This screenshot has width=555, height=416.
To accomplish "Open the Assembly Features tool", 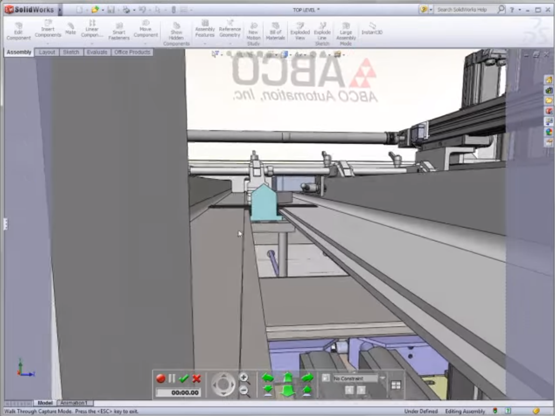I will pyautogui.click(x=205, y=29).
